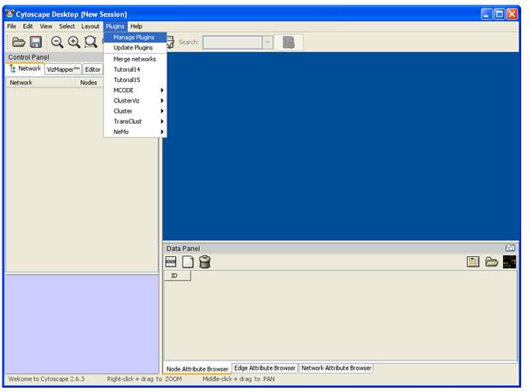Select Tutorial15 plugin entry

pos(135,79)
